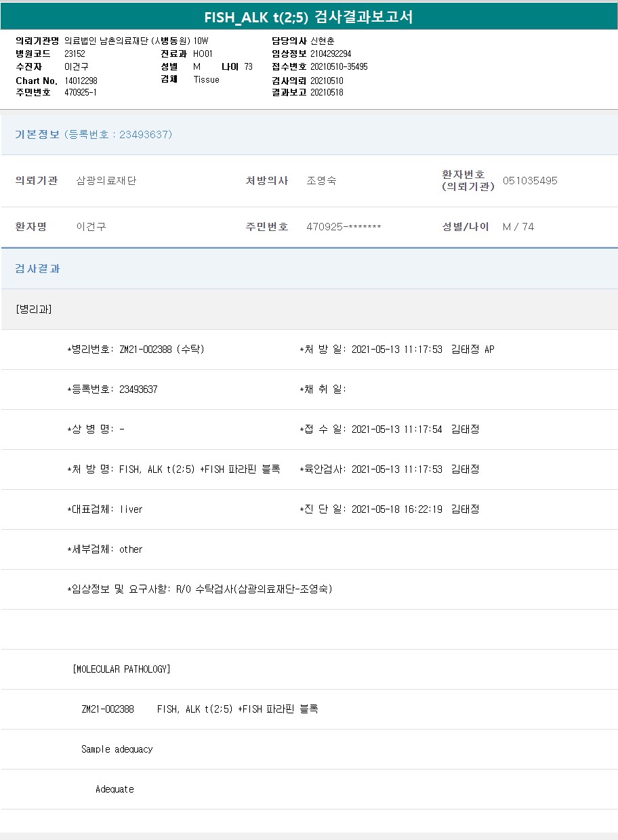Select 의뢰기관 value 삼광의료재단
The height and width of the screenshot is (840, 618).
point(106,181)
